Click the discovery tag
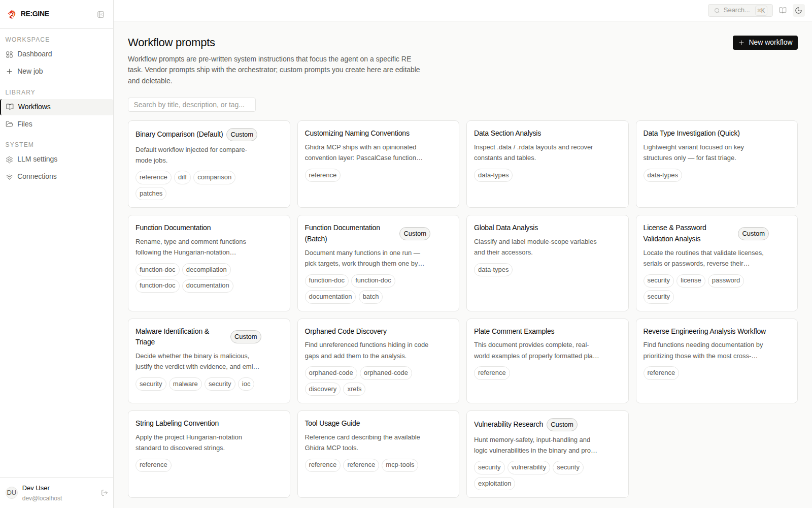 point(322,389)
